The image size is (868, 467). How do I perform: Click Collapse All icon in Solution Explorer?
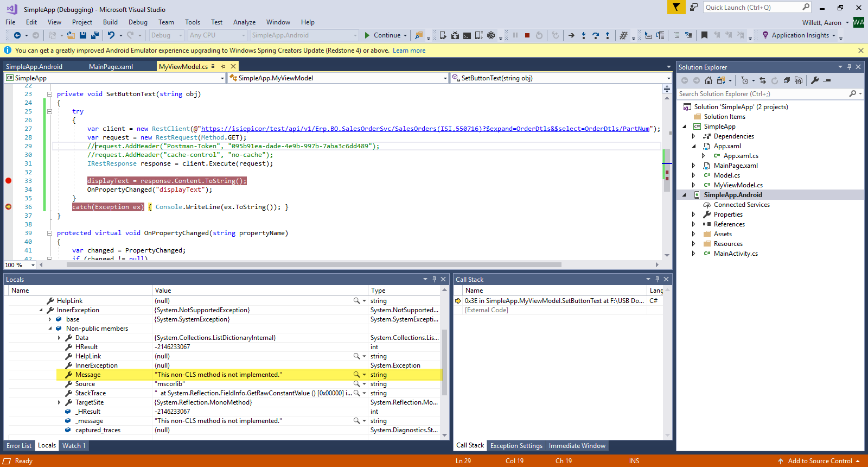[x=787, y=80]
